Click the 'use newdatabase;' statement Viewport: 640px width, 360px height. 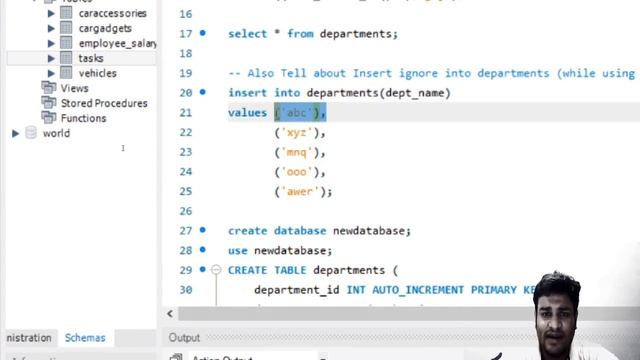[x=280, y=251]
